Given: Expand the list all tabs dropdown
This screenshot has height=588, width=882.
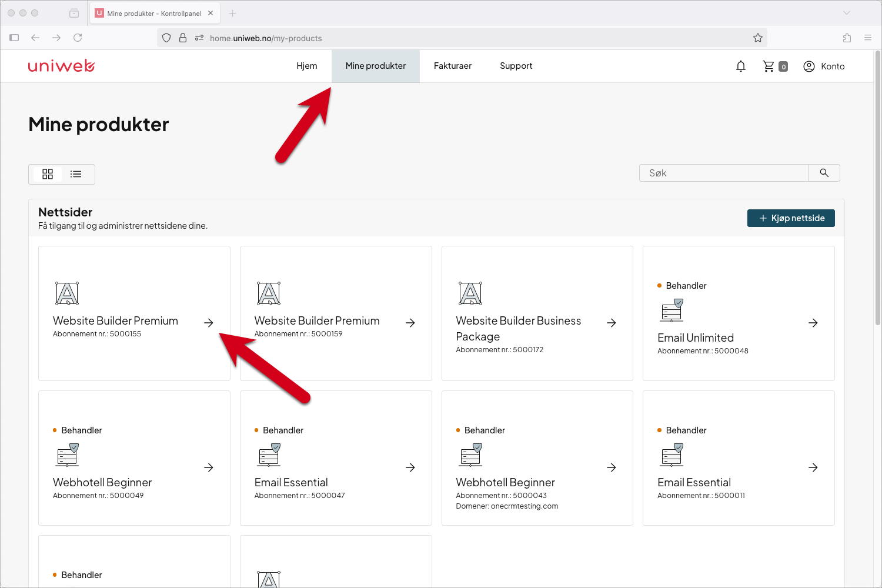Looking at the screenshot, I should coord(847,13).
